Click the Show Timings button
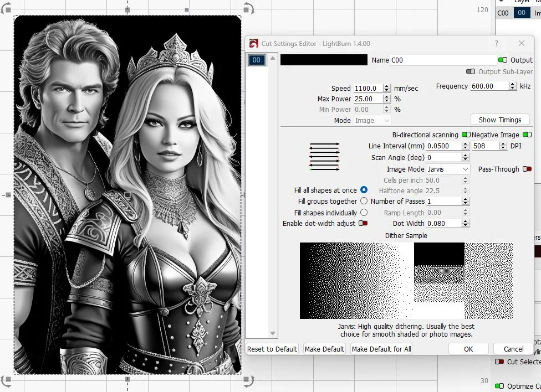The image size is (541, 392). coord(500,120)
